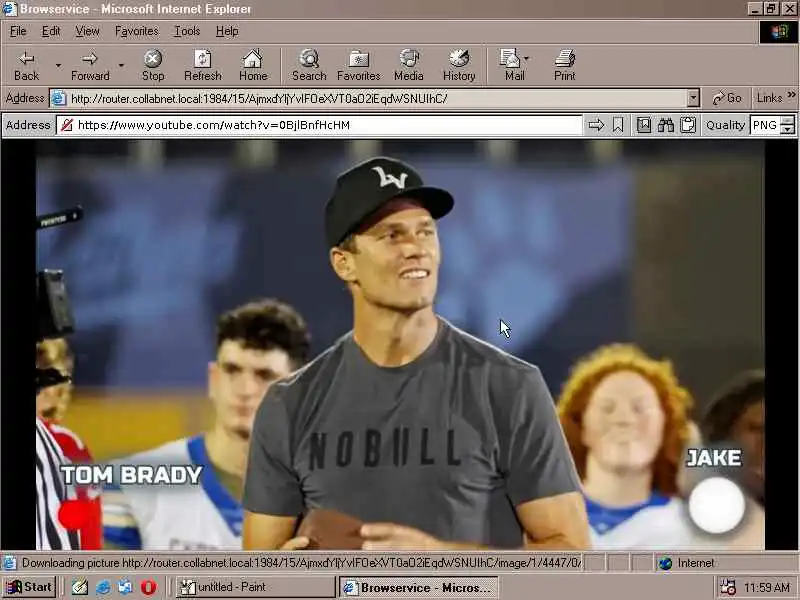The height and width of the screenshot is (600, 800).
Task: Stop the page from loading
Action: coord(153,65)
